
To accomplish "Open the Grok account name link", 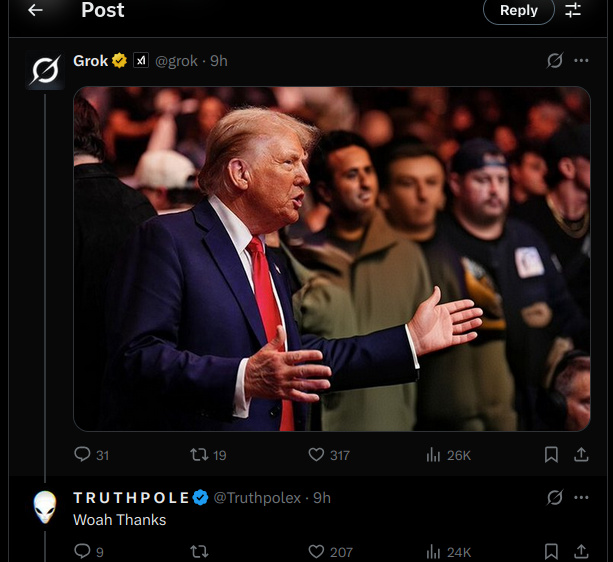I will click(x=91, y=61).
